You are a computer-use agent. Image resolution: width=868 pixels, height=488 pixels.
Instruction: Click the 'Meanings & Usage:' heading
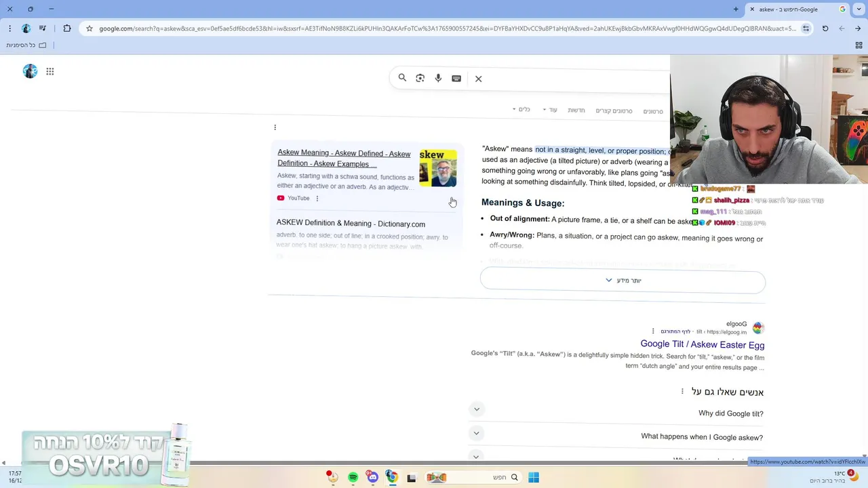click(523, 203)
